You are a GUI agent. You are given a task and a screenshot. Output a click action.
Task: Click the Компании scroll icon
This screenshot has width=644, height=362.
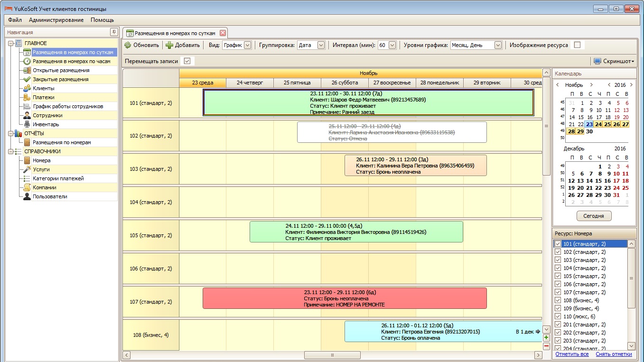click(28, 187)
